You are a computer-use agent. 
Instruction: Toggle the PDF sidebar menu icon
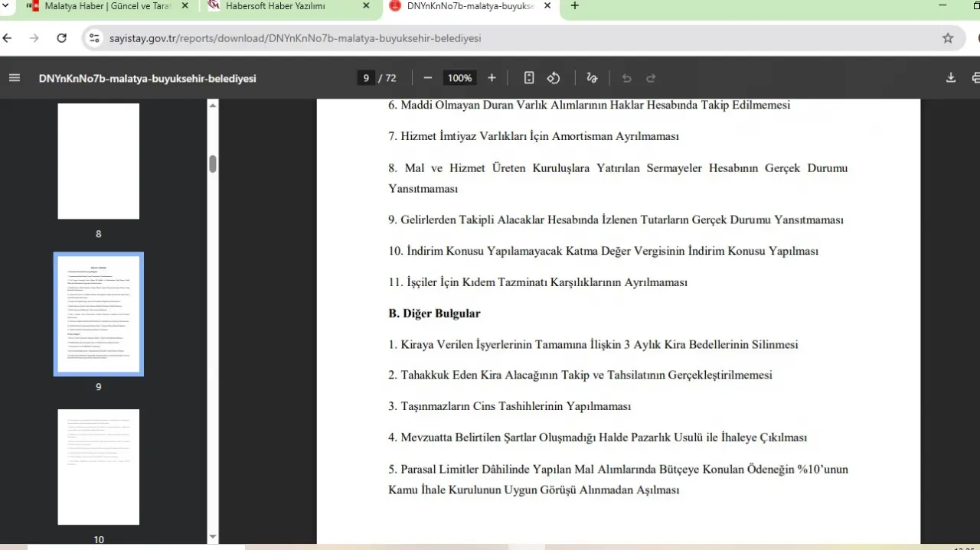(14, 78)
